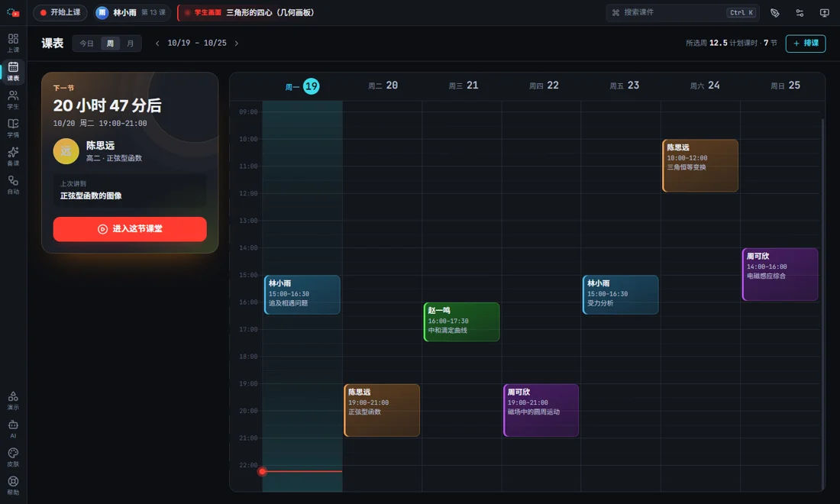Select the pen annotation tool in the top bar
The image size is (840, 504).
click(x=774, y=13)
